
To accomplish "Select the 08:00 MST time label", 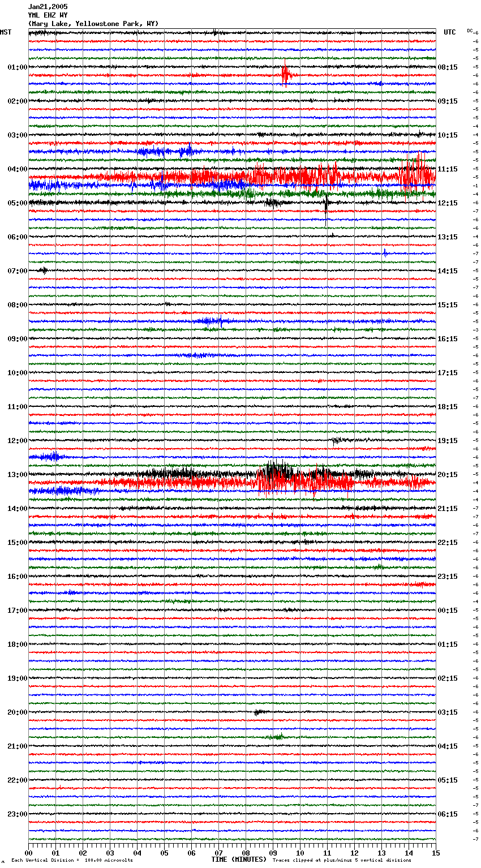I will coord(18,305).
